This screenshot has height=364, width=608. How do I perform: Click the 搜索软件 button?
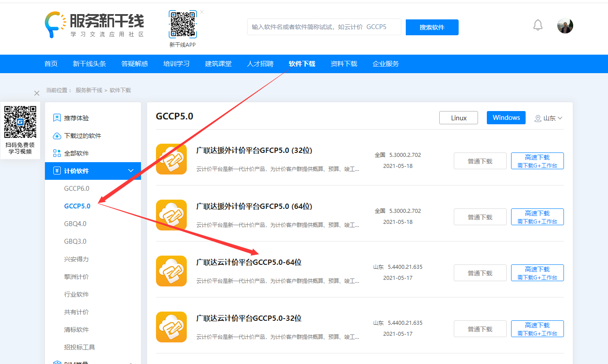(432, 27)
